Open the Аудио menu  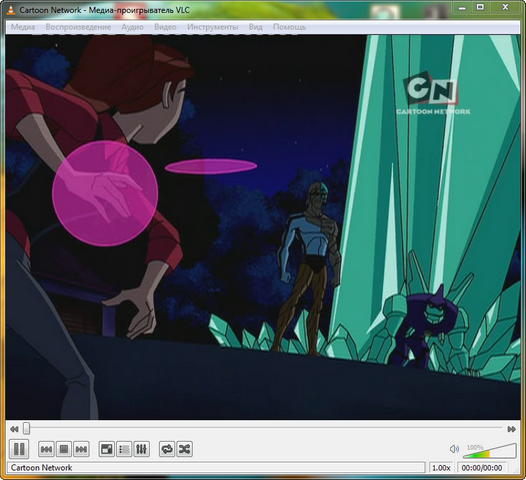point(133,27)
